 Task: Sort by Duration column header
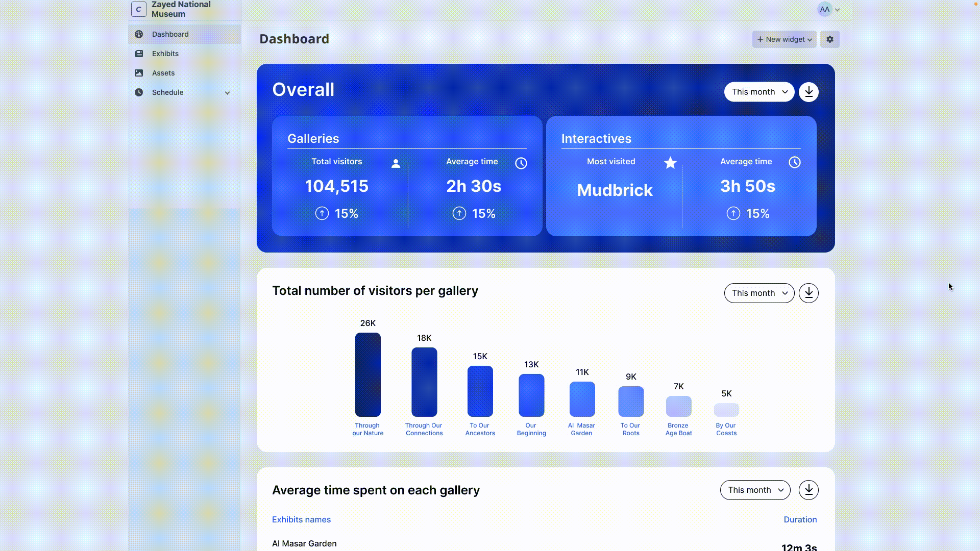800,519
